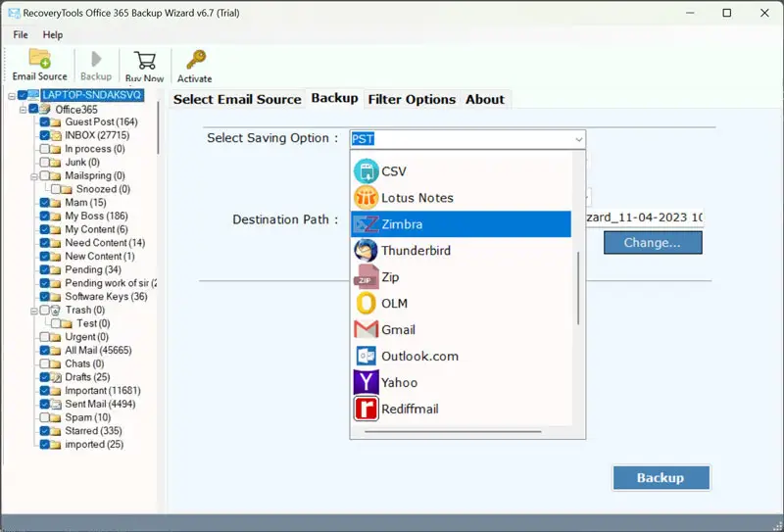This screenshot has width=784, height=532.
Task: Click the Drafts folder icon
Action: (x=56, y=377)
